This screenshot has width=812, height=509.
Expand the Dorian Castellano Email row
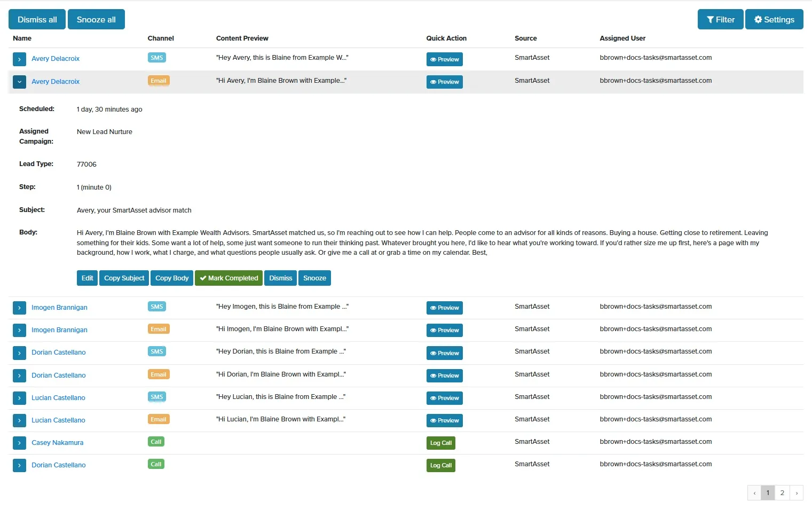[x=19, y=375]
